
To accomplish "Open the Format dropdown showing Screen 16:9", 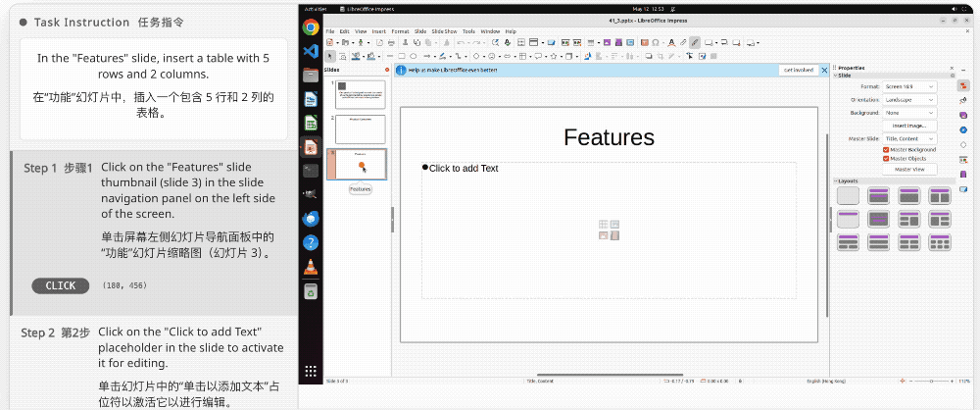I will [x=908, y=87].
